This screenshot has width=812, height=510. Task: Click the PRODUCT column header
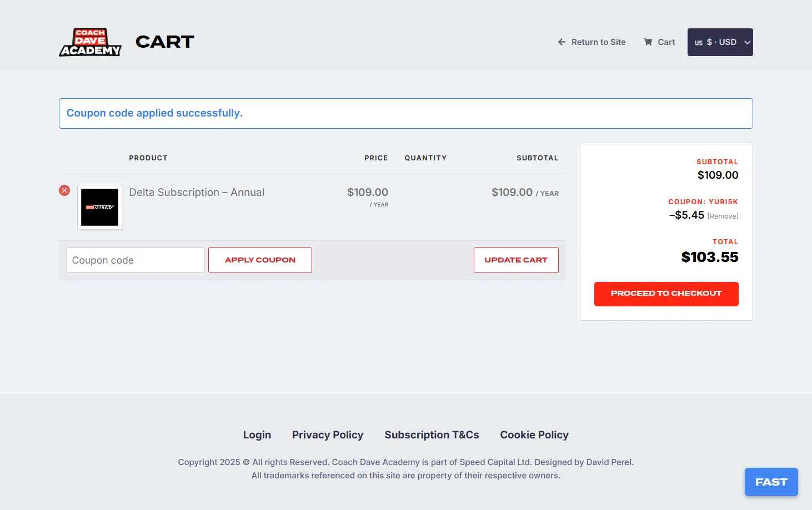point(148,158)
